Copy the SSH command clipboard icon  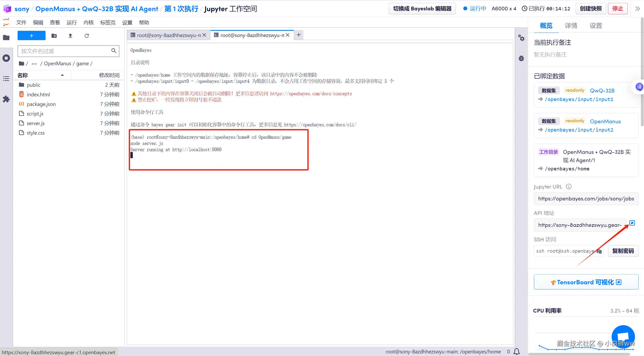point(599,251)
